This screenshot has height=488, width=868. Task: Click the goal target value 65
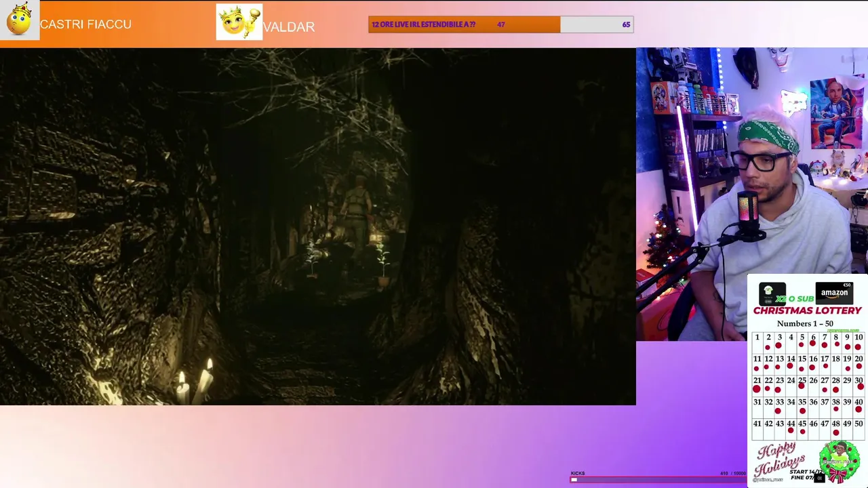(x=626, y=24)
